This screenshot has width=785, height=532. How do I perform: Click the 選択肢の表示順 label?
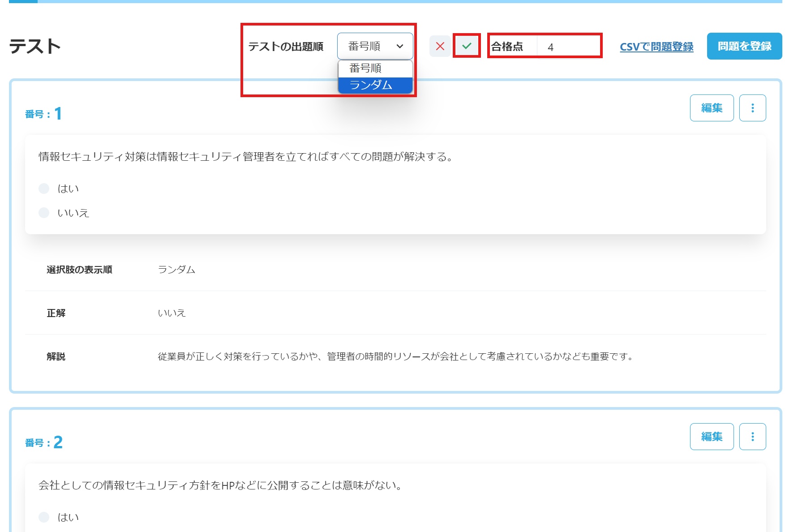coord(79,270)
